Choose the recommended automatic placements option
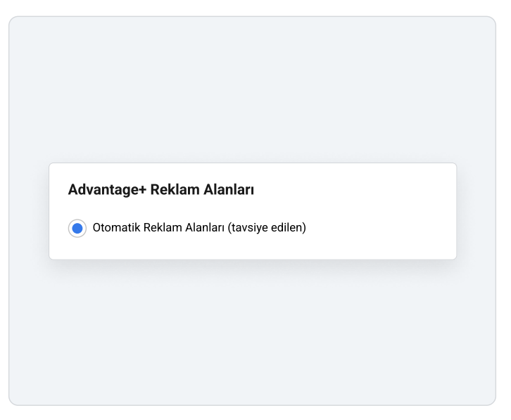 (77, 229)
